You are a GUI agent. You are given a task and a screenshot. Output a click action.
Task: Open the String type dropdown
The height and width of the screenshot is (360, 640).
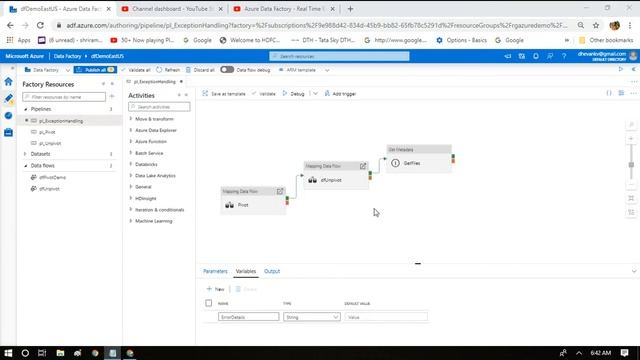tap(312, 317)
